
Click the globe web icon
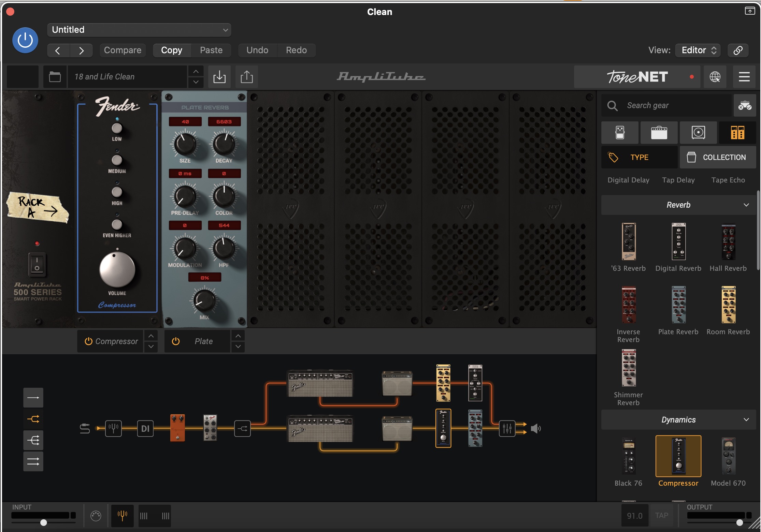715,77
